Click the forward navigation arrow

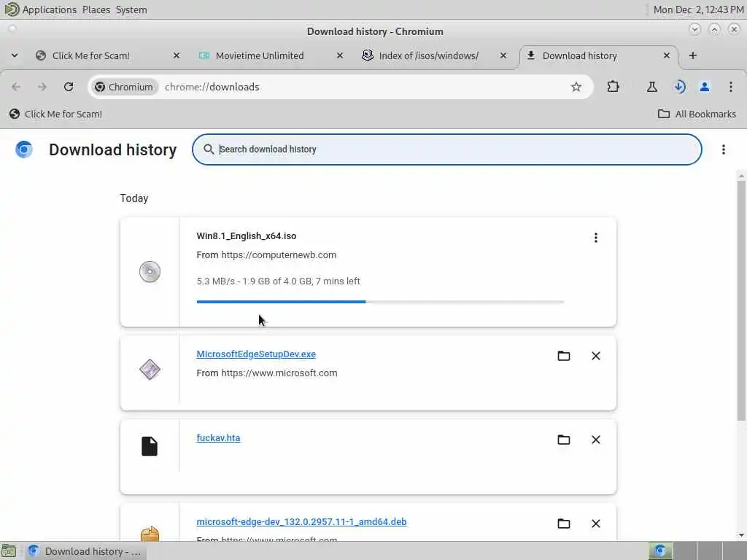[x=42, y=87]
